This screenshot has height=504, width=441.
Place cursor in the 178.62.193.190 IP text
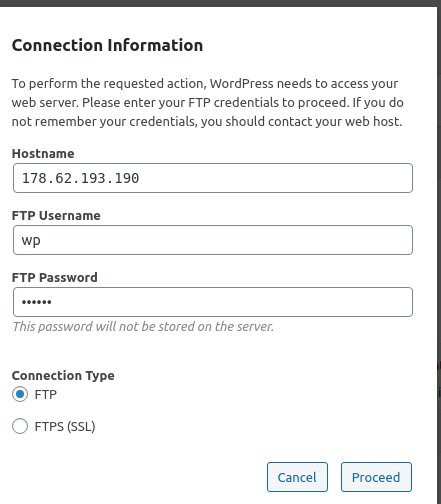[x=80, y=178]
